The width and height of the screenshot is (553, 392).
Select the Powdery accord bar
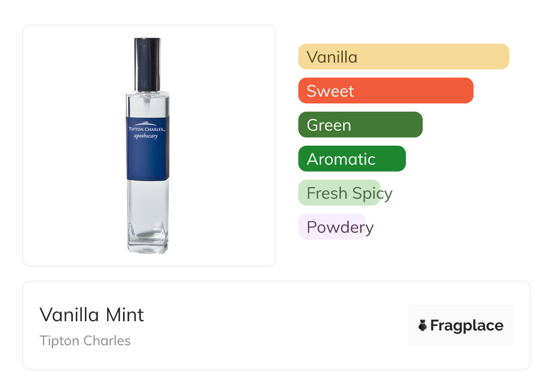(332, 227)
